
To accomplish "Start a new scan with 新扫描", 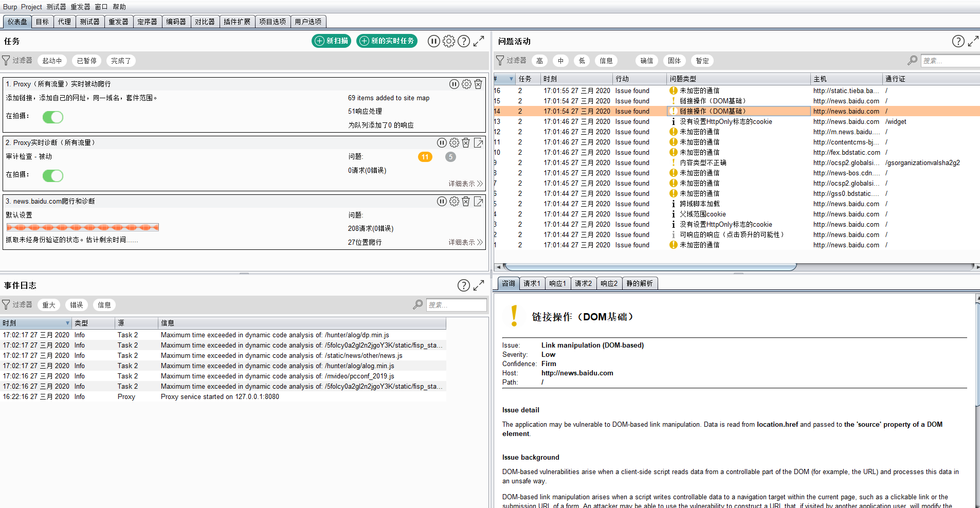I will tap(332, 41).
